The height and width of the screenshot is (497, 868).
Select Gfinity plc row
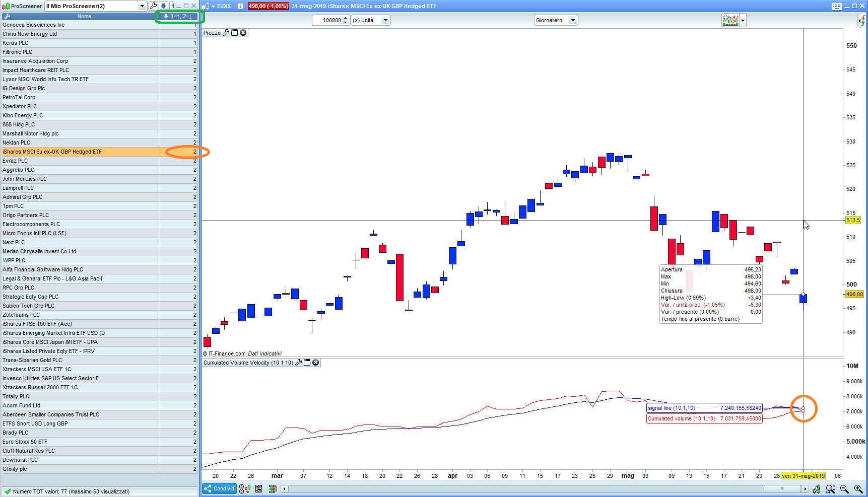[99, 469]
